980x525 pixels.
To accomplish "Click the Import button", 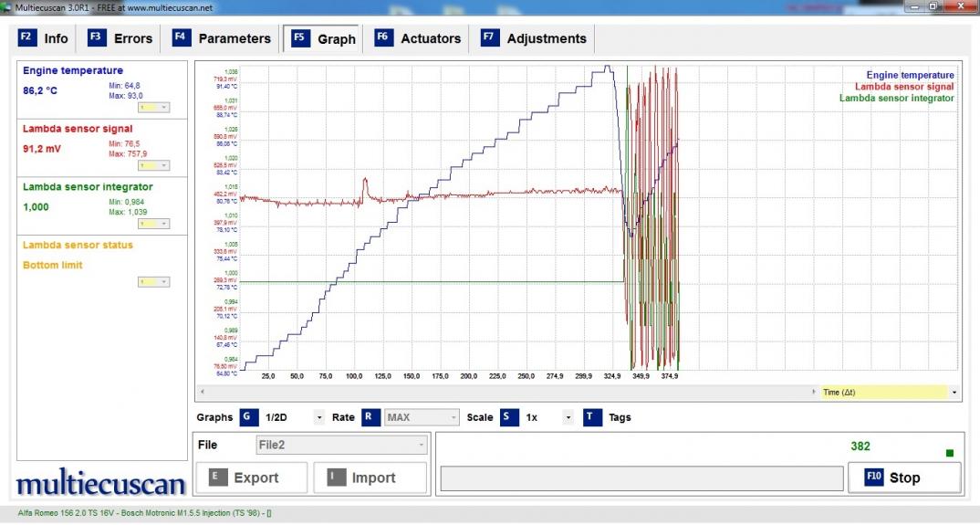I will [370, 478].
